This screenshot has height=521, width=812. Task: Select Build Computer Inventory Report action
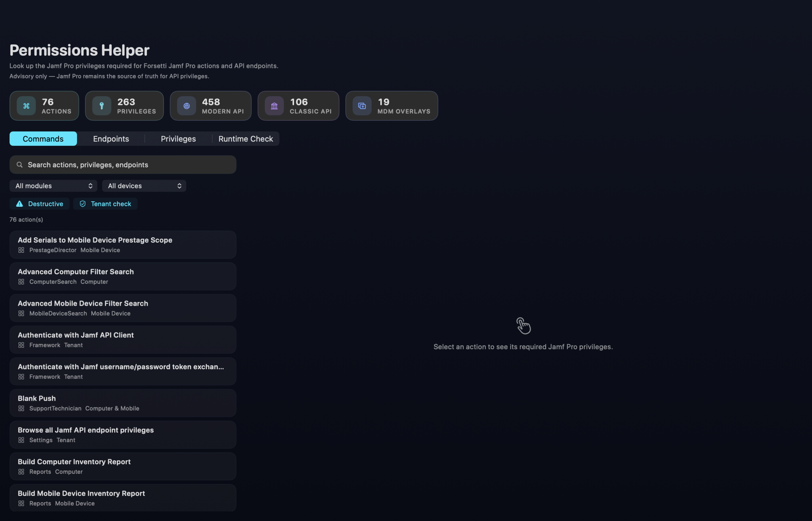123,466
